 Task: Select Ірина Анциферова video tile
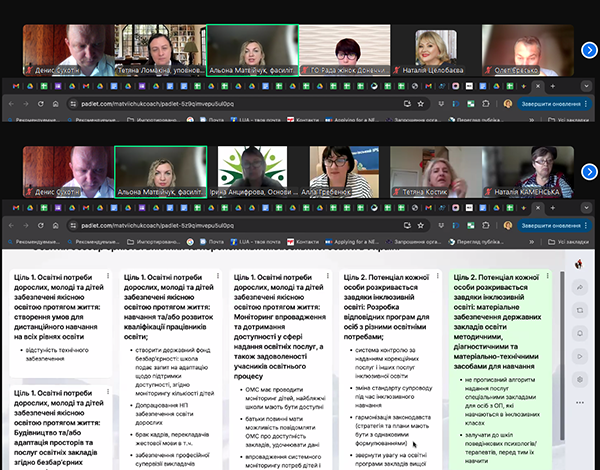click(x=253, y=172)
